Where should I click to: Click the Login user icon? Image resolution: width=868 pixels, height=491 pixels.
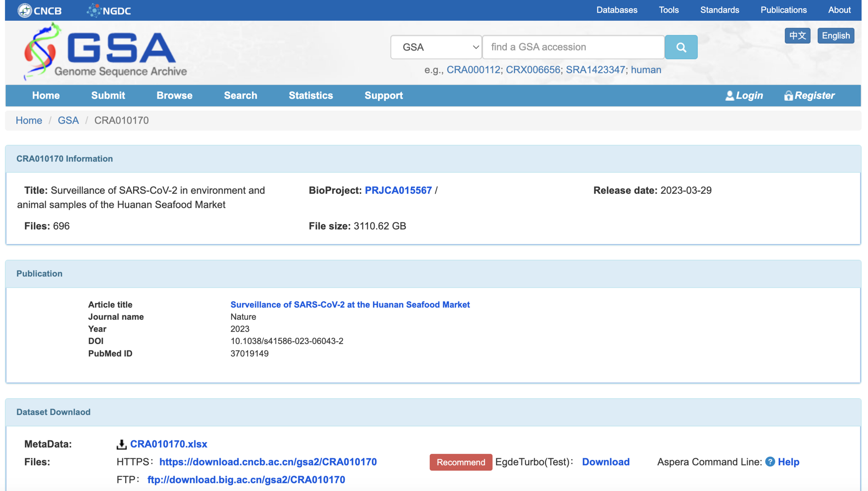(729, 96)
